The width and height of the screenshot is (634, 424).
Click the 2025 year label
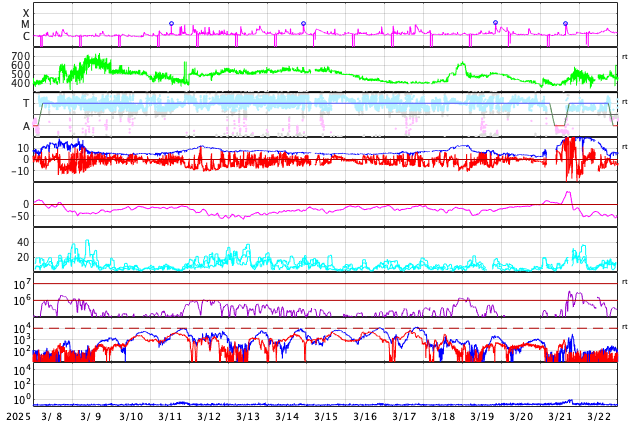point(19,417)
